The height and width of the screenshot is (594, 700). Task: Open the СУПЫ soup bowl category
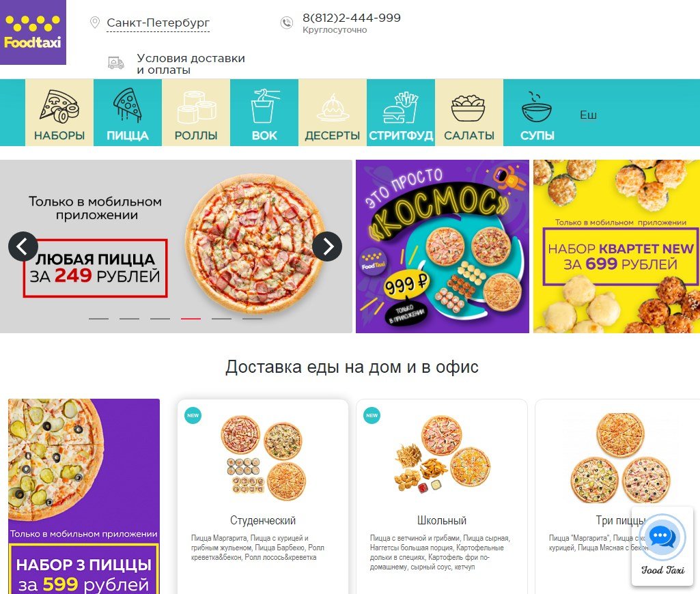pyautogui.click(x=537, y=113)
